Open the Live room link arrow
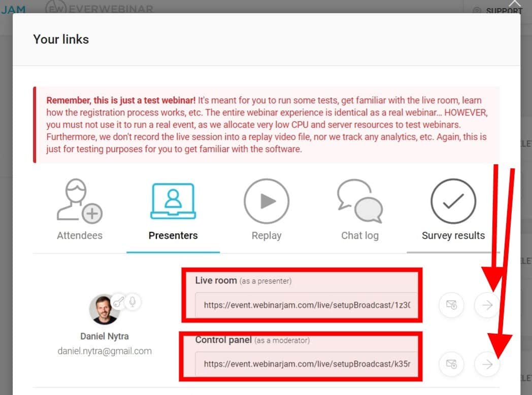The height and width of the screenshot is (395, 532). tap(487, 305)
